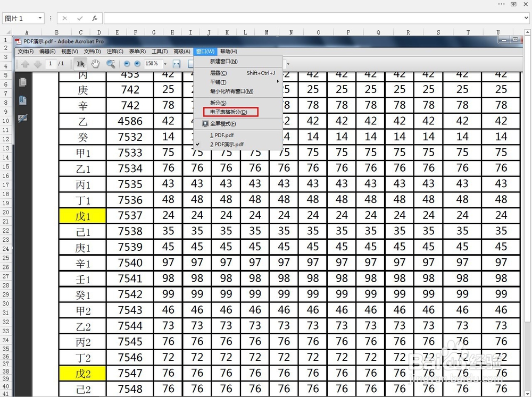
Task: Click the Acrobat next page arrow
Action: (37, 64)
